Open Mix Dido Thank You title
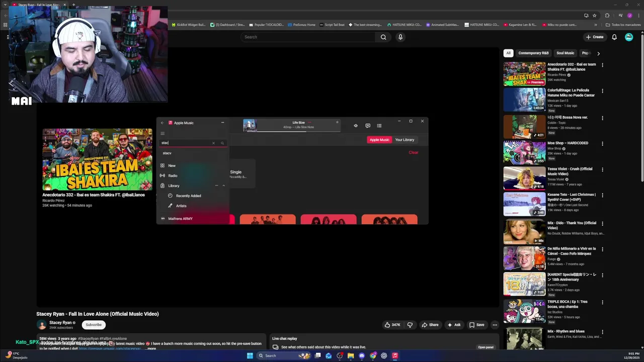 coord(572,225)
